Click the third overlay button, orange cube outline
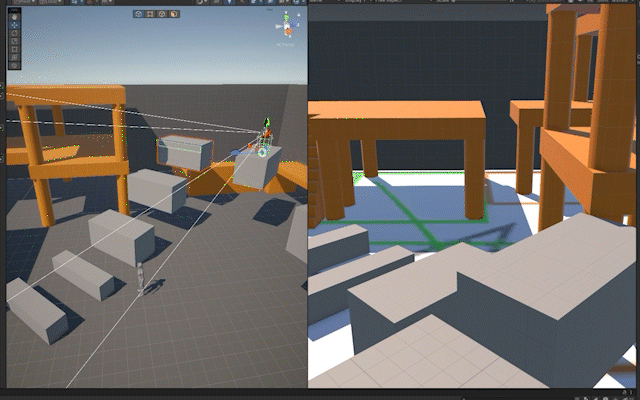Image resolution: width=640 pixels, height=400 pixels. click(162, 14)
